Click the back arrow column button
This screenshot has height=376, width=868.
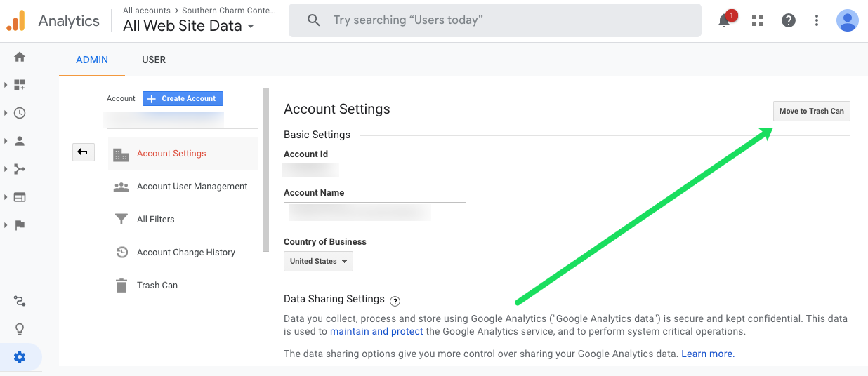pyautogui.click(x=83, y=152)
